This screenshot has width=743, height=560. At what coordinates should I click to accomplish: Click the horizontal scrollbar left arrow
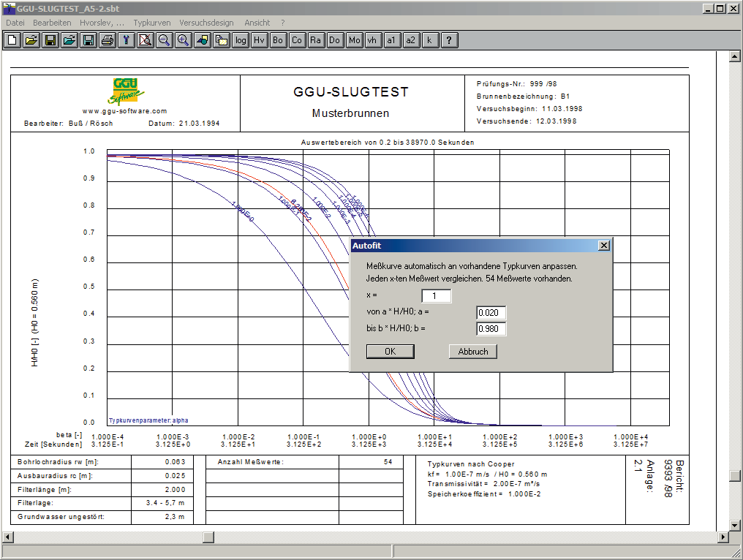point(7,537)
